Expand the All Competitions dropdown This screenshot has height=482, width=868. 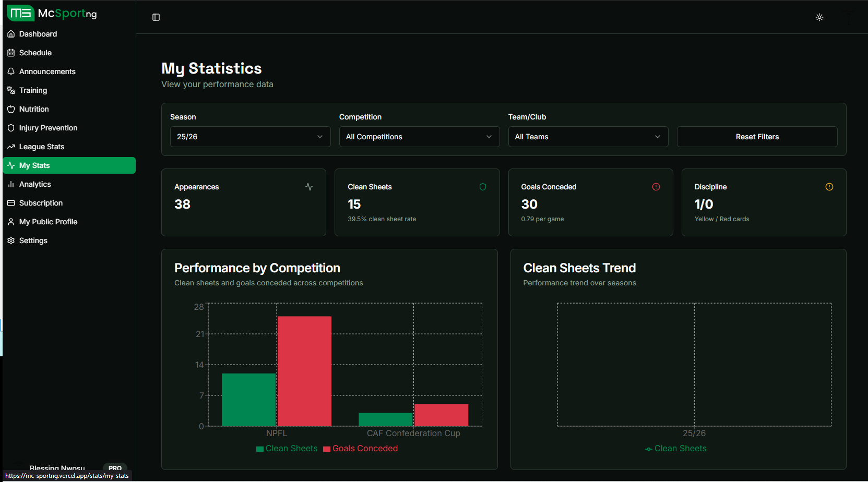[x=419, y=137]
